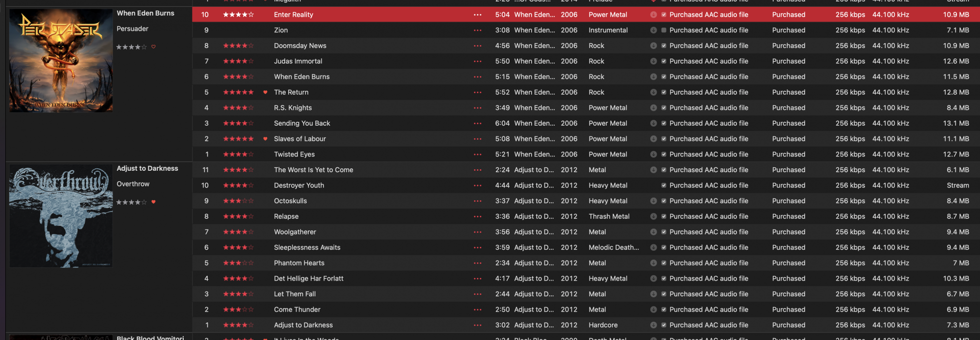
Task: Open the three-dot menu for Relapse
Action: click(x=477, y=216)
